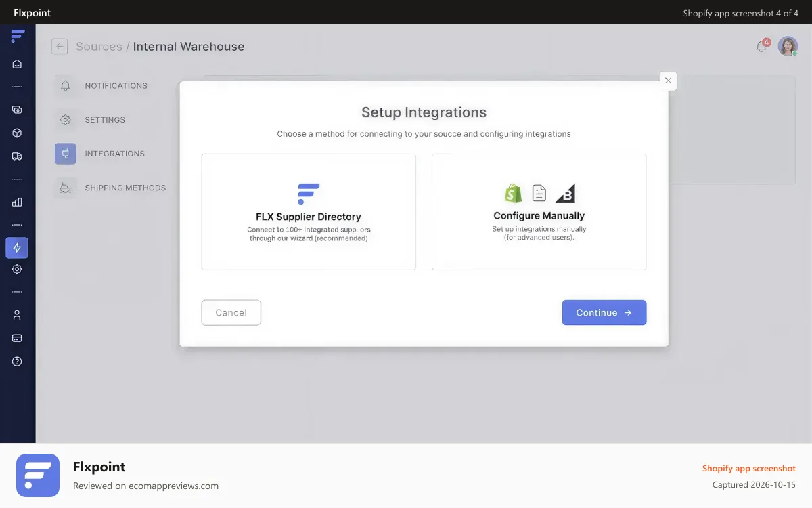Click the gear icon beside SETTINGS

pos(66,120)
